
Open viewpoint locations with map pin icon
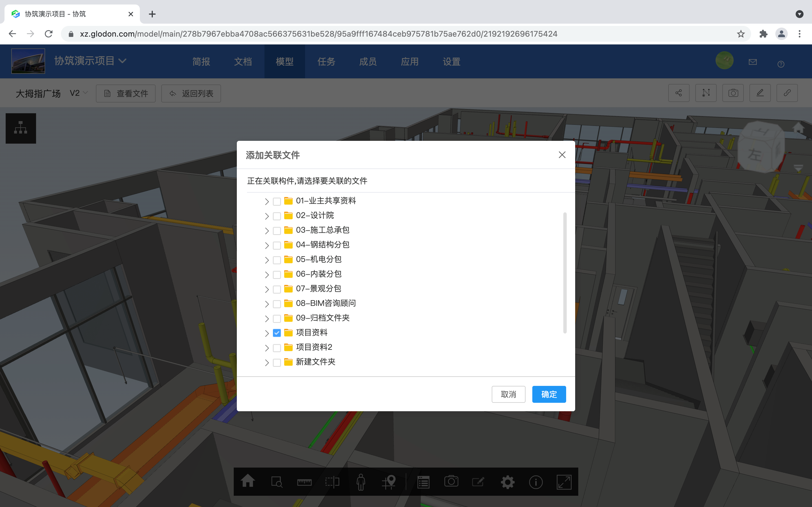[x=389, y=482]
